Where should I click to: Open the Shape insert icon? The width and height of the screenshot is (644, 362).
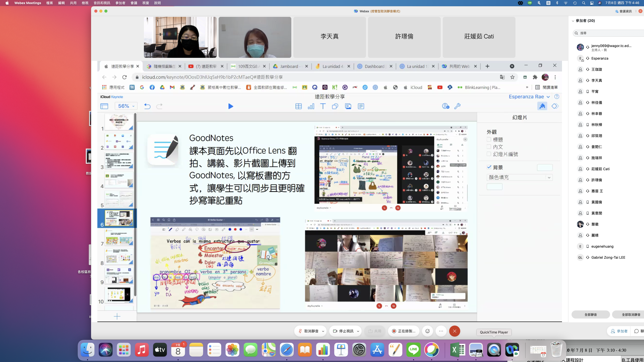(x=335, y=106)
